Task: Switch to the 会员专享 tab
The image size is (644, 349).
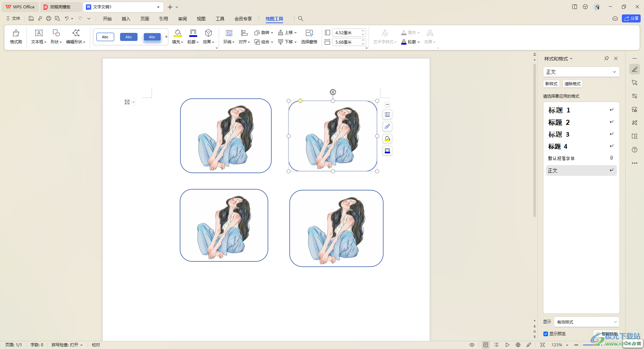Action: click(x=243, y=18)
